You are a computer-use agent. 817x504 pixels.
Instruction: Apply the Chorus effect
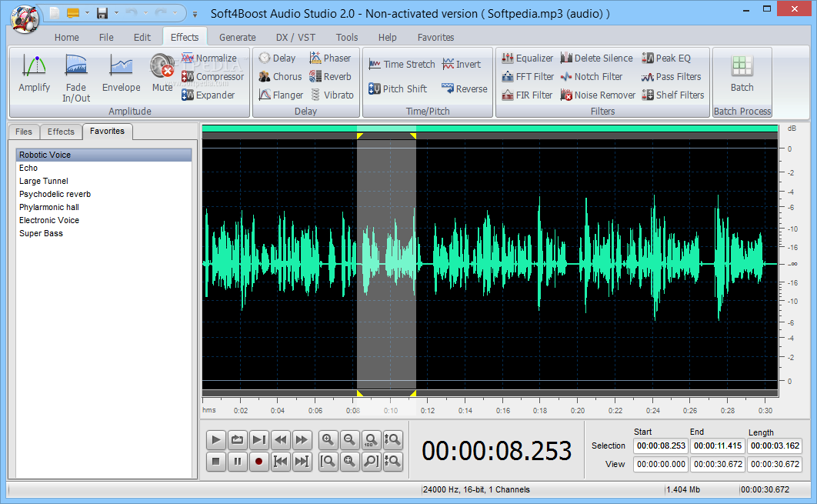pos(280,77)
